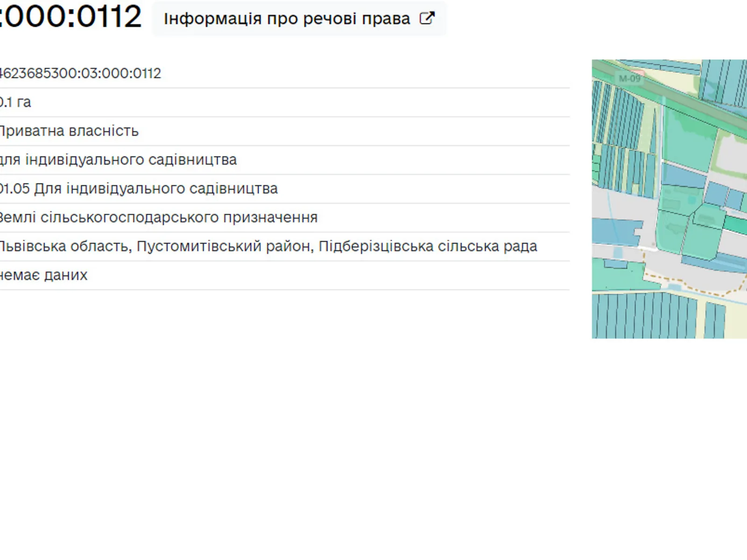Select 'Землі сільськогосподарського призначення' category text
747x560 pixels.
[159, 217]
